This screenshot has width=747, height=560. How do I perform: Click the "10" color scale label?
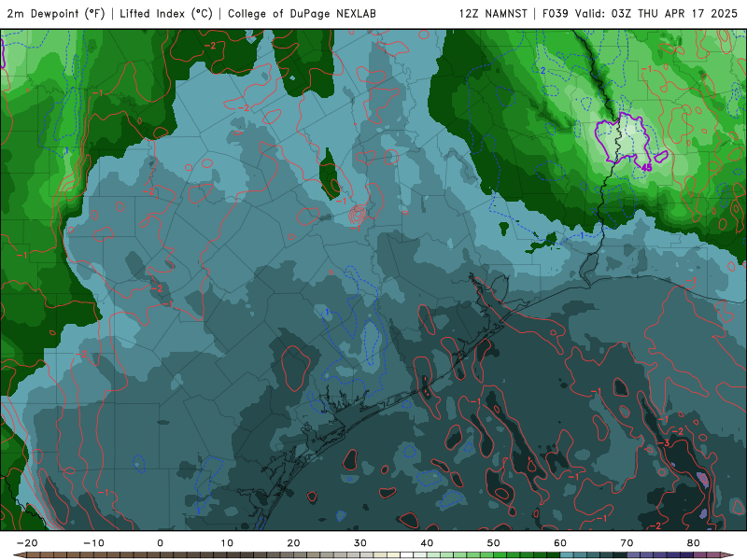tap(227, 543)
